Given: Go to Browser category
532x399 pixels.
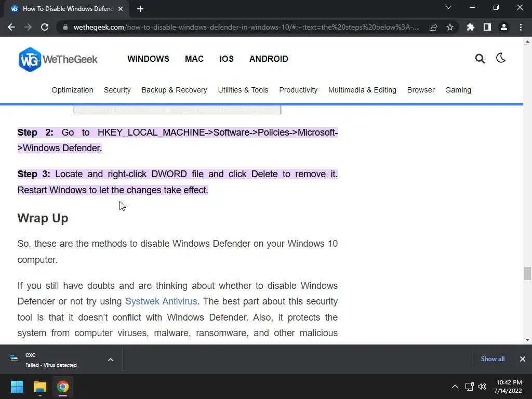Looking at the screenshot, I should pyautogui.click(x=421, y=90).
